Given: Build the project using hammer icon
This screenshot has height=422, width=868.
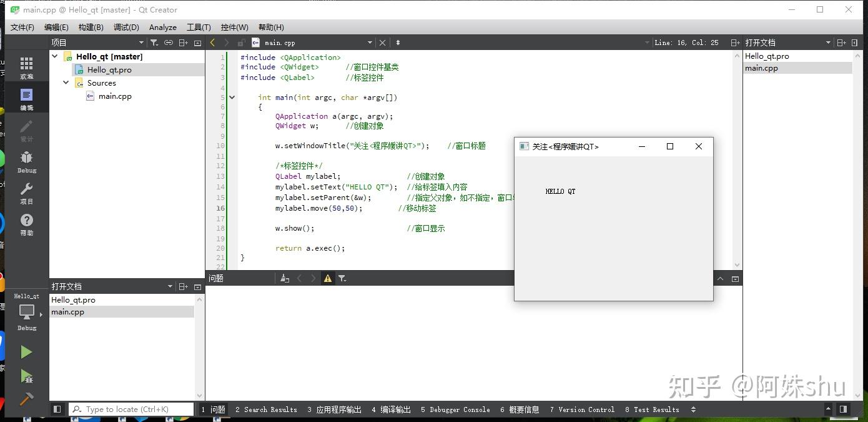Looking at the screenshot, I should (x=27, y=399).
